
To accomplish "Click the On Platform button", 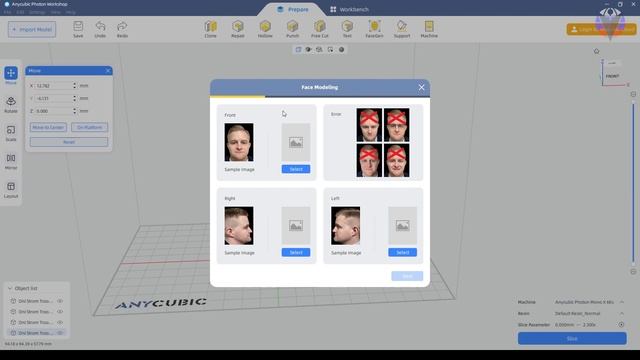I will coord(89,127).
